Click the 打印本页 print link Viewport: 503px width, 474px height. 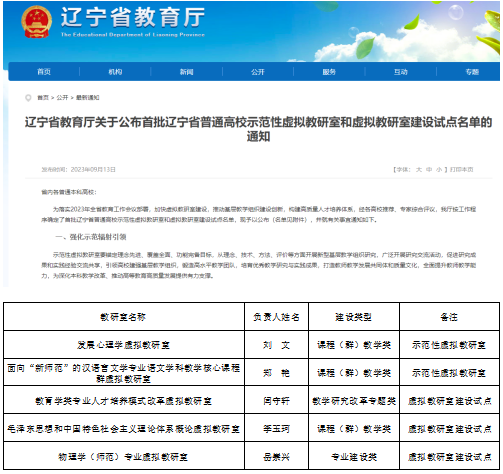pos(462,170)
